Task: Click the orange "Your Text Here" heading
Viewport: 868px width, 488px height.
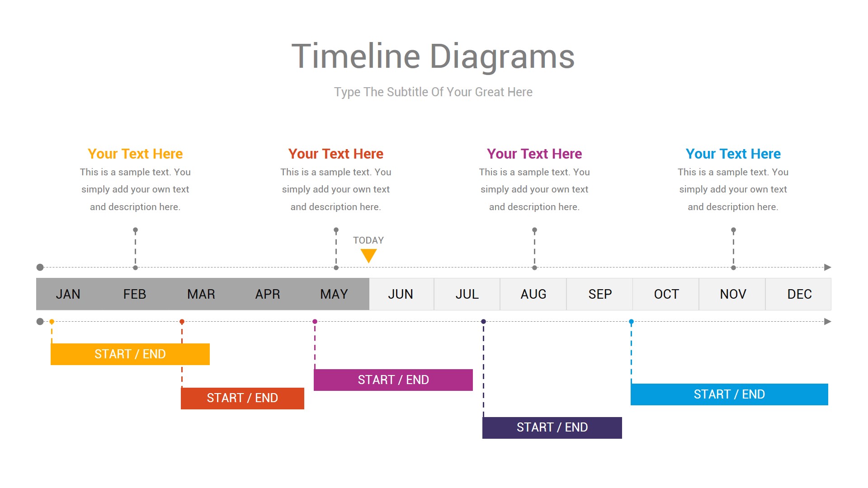Action: tap(135, 154)
